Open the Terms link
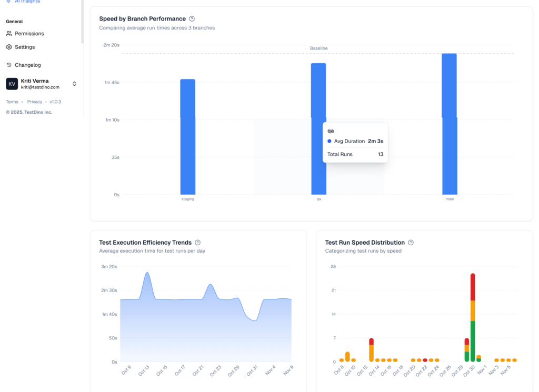Image resolution: width=539 pixels, height=392 pixels. [12, 102]
